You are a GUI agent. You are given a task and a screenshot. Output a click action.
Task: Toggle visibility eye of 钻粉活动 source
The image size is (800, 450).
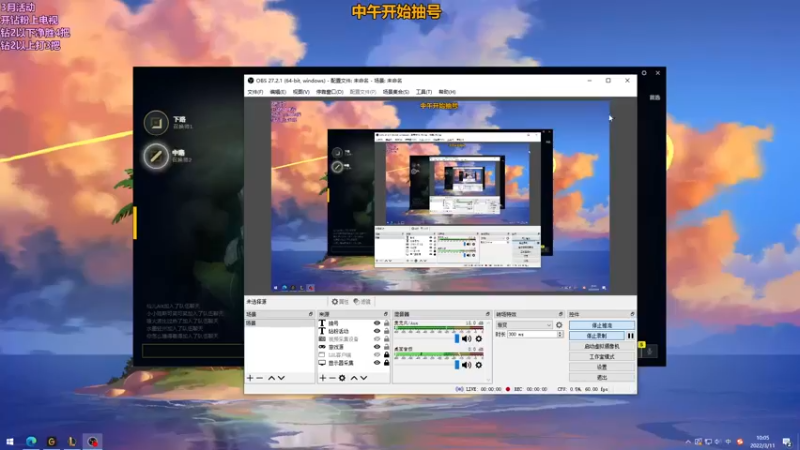377,331
